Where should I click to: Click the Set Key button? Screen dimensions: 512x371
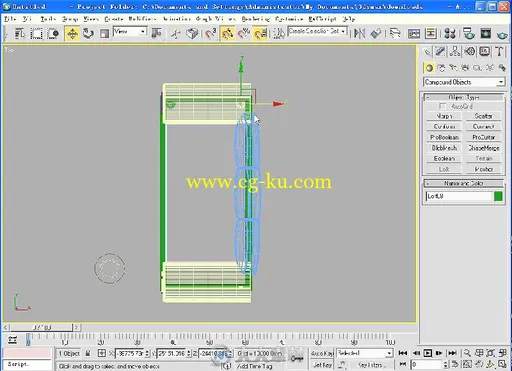(x=322, y=365)
